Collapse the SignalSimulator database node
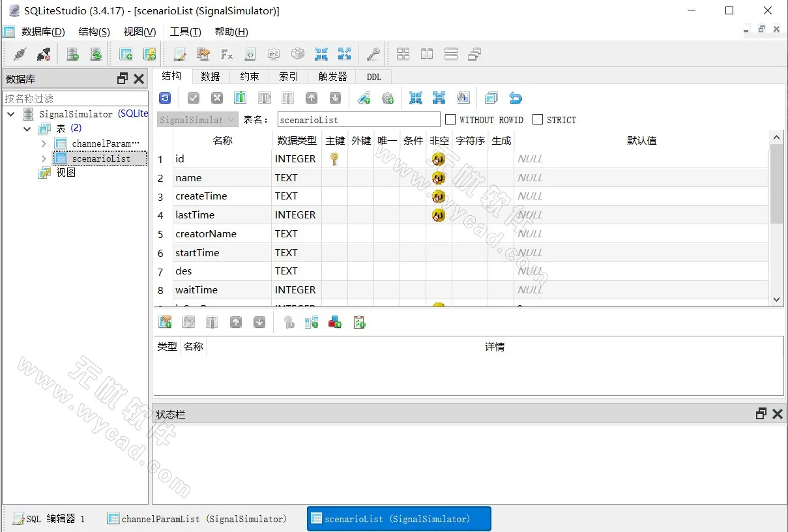 [11, 114]
